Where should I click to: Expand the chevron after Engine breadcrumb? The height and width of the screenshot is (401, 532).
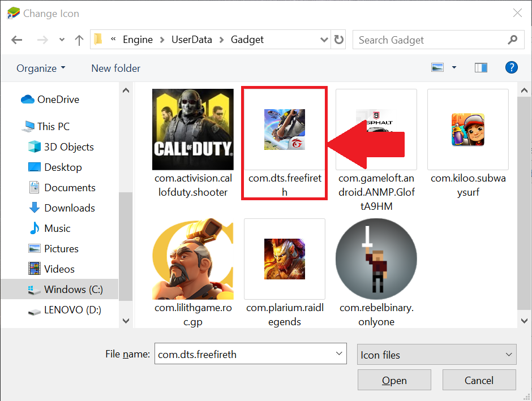pos(162,40)
